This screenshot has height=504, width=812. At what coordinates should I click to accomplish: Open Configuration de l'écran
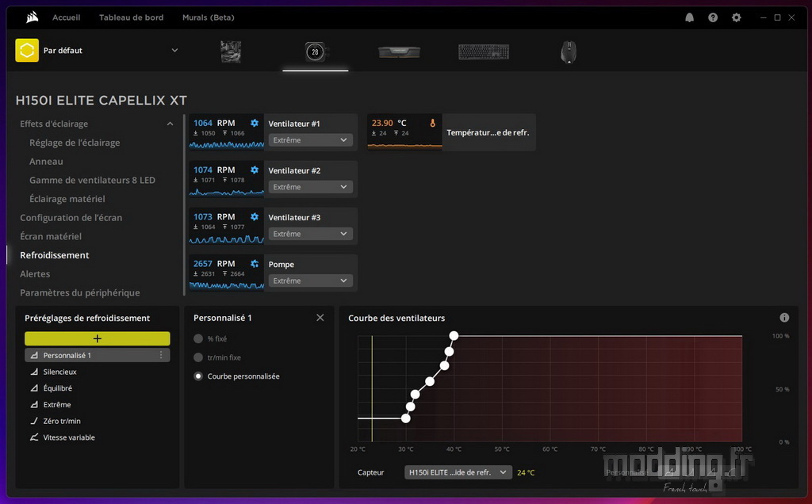(71, 217)
